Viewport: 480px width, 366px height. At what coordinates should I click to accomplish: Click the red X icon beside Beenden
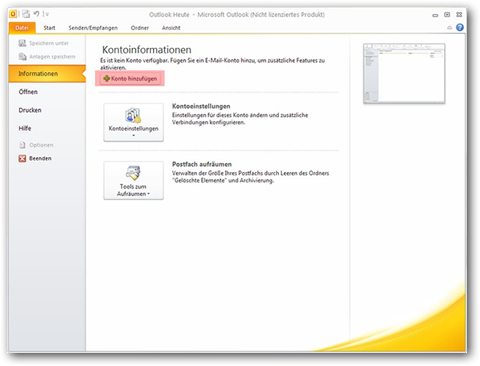click(22, 159)
